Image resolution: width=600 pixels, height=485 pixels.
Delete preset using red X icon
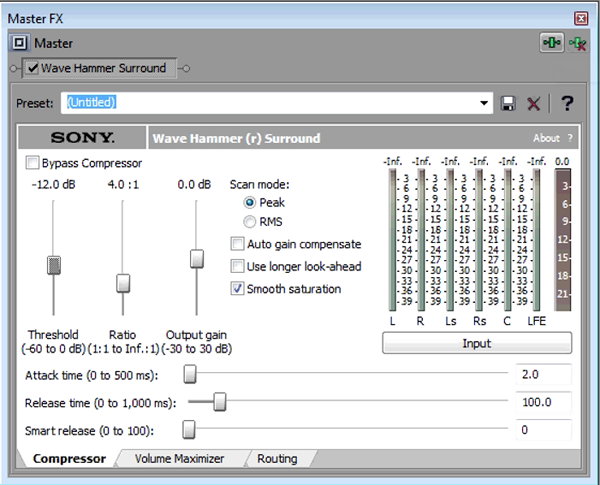click(x=534, y=103)
